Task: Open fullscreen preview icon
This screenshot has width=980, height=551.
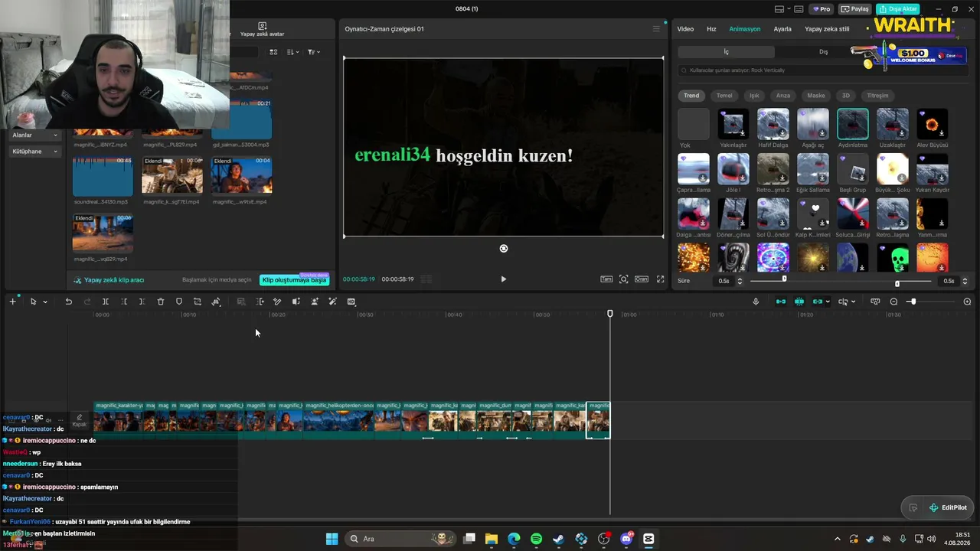Action: pos(660,279)
